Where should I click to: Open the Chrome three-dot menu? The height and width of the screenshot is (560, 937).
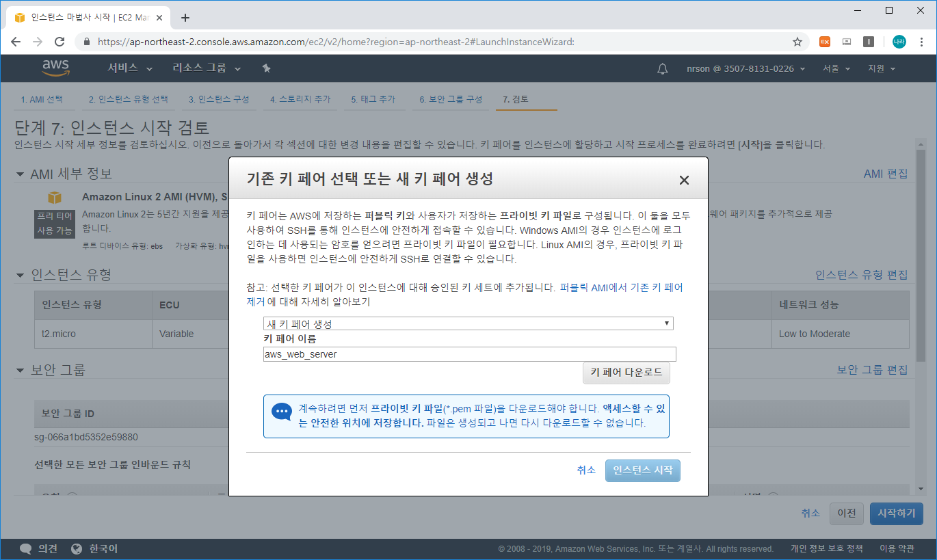pos(921,42)
